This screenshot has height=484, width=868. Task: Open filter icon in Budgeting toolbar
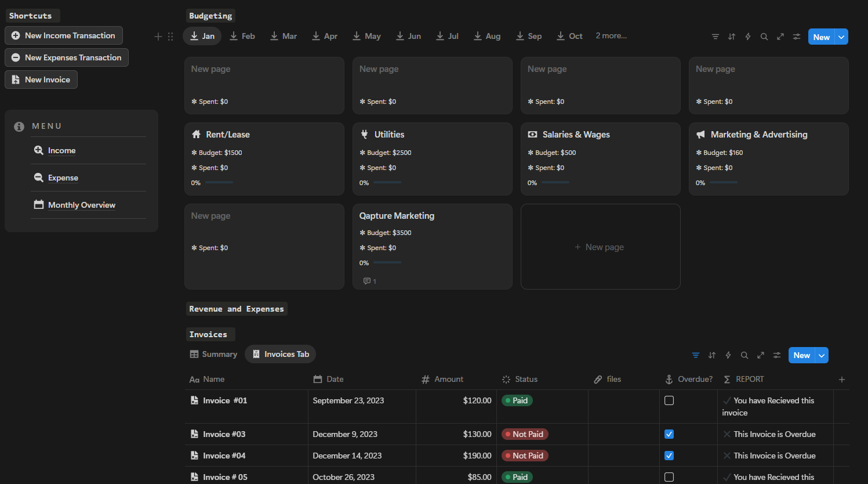click(716, 37)
